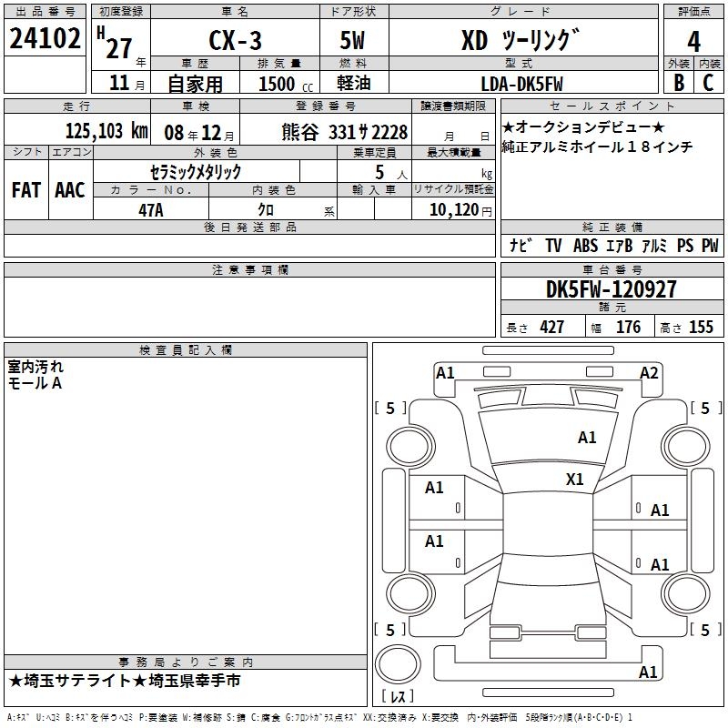Click model code LDA-DK5FW
Viewport: 728px width, 728px height.
point(521,84)
